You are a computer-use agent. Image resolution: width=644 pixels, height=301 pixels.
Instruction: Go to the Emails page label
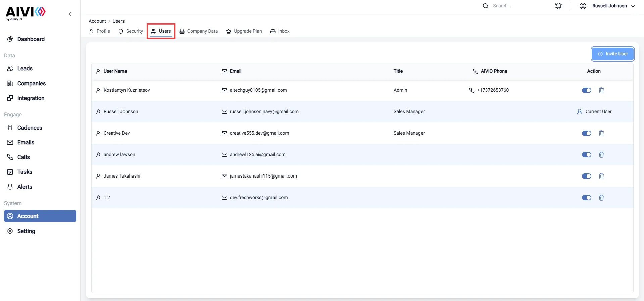point(26,142)
